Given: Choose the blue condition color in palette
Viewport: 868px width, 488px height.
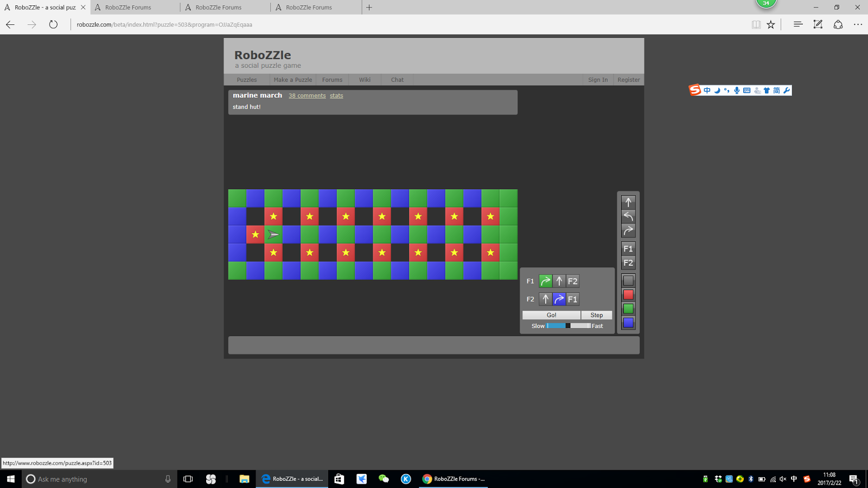Looking at the screenshot, I should pyautogui.click(x=628, y=323).
